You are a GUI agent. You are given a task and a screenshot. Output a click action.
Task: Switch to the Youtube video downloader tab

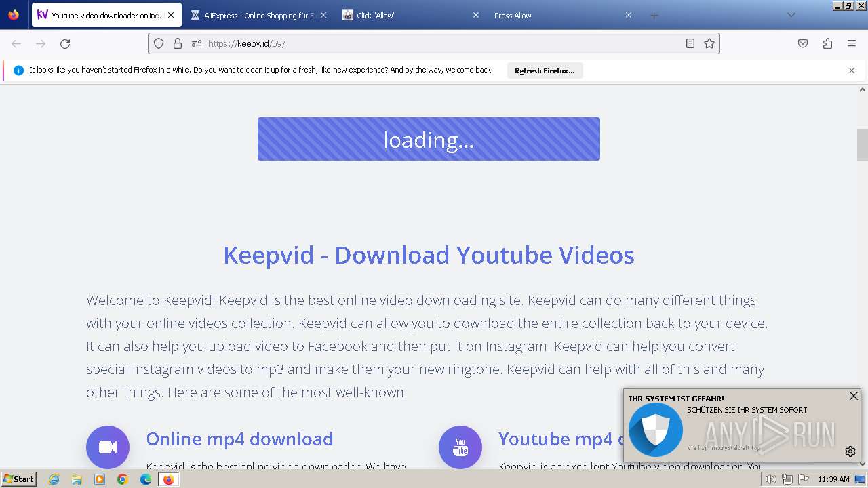(106, 15)
